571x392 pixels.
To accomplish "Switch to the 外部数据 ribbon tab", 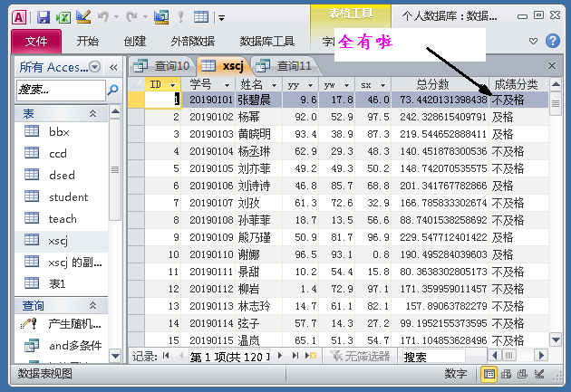I will tap(193, 42).
